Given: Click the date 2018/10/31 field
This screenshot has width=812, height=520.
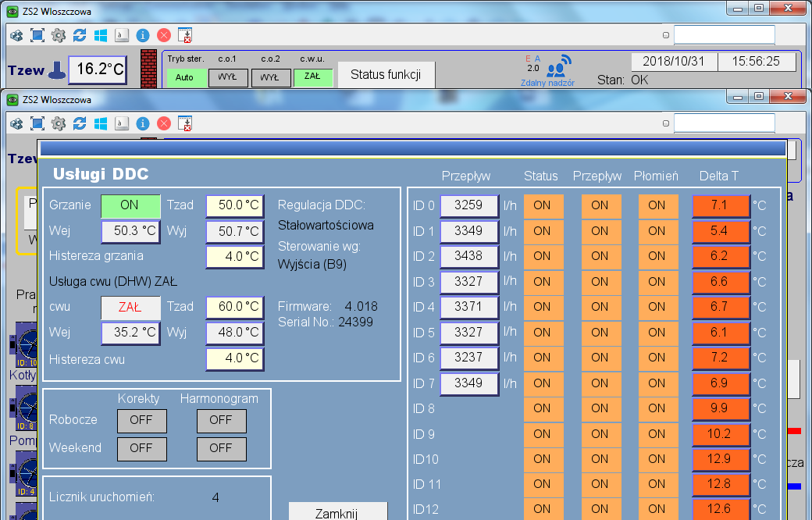Looking at the screenshot, I should pyautogui.click(x=674, y=62).
